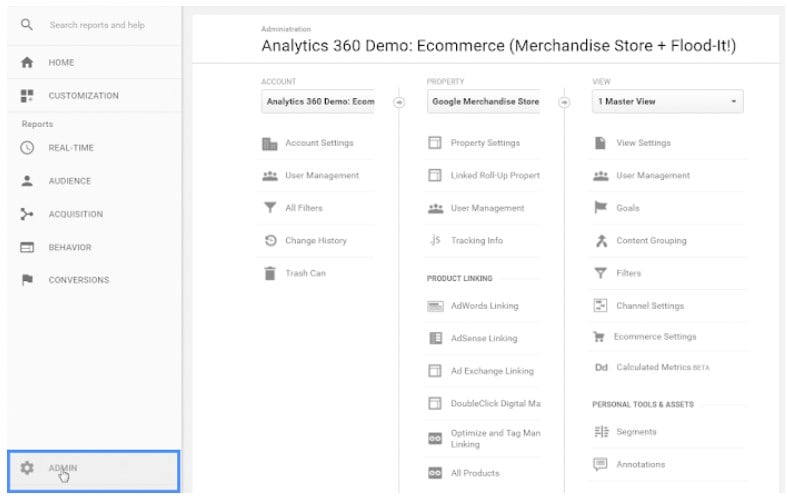Open View Settings
This screenshot has width=788, height=496.
pos(643,143)
